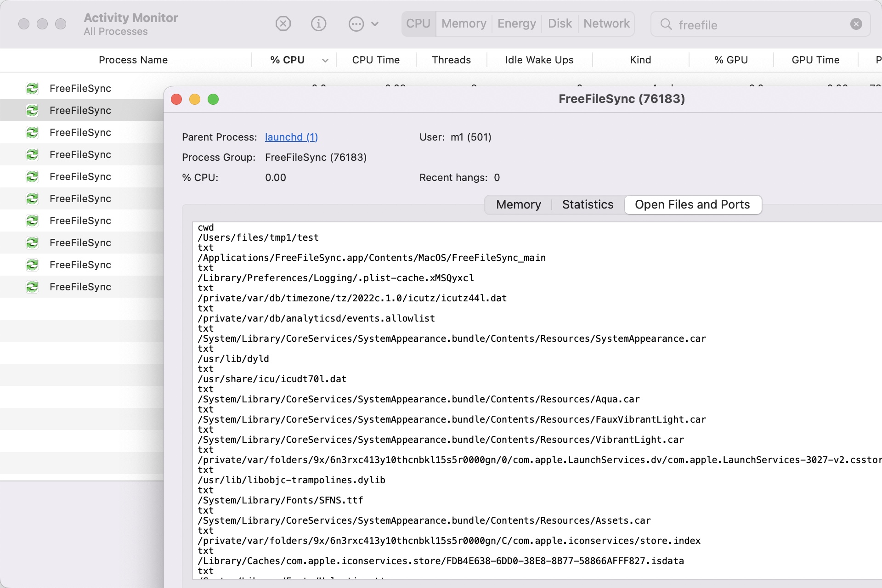This screenshot has height=588, width=882.
Task: Select the highlighted FreeFileSync process row
Action: (82, 110)
